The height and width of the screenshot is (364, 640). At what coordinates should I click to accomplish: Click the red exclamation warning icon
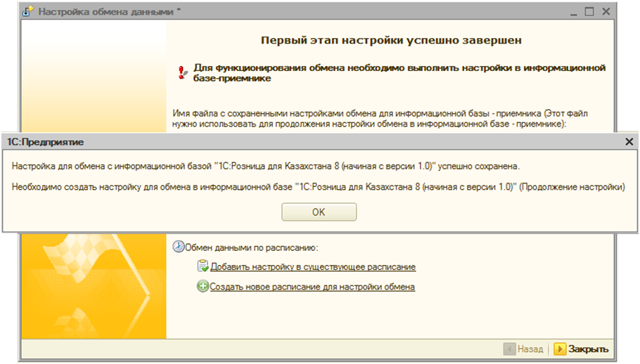(x=183, y=72)
